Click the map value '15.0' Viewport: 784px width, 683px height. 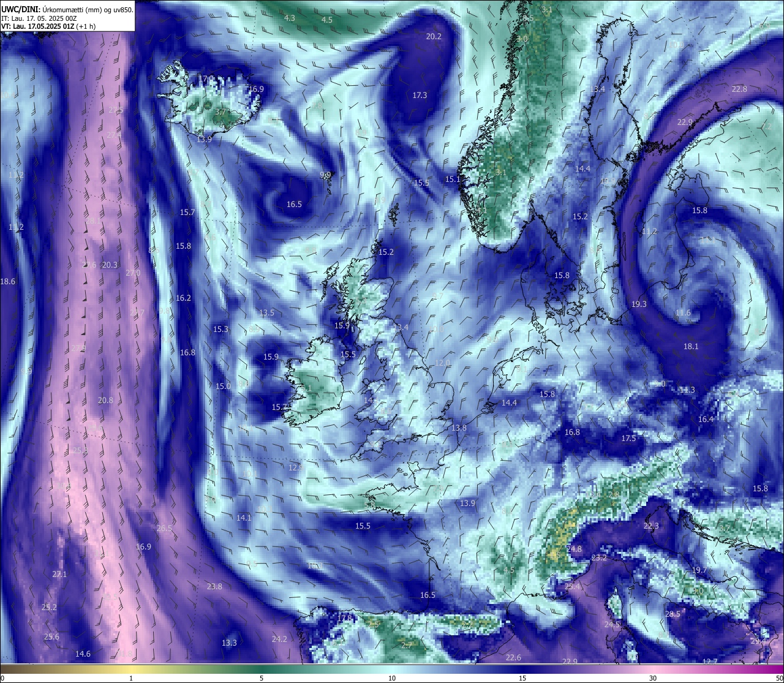pos(223,387)
